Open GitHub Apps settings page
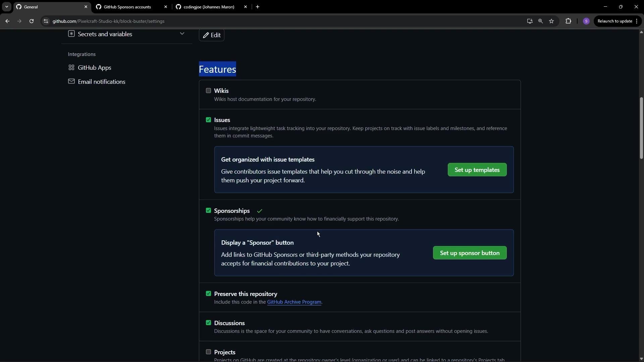Viewport: 644px width, 362px height. tap(94, 68)
